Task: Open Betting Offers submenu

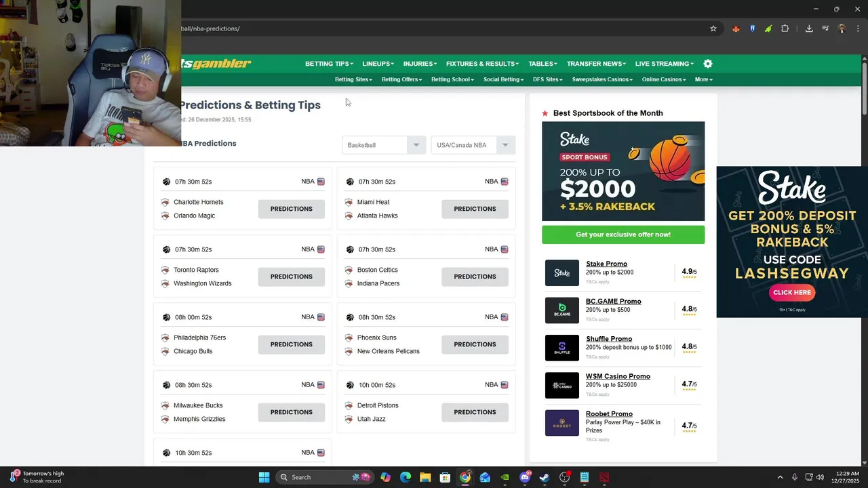Action: (x=401, y=79)
